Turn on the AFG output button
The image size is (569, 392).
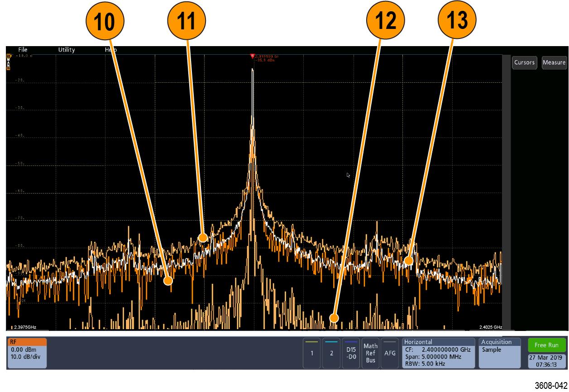[x=389, y=354]
